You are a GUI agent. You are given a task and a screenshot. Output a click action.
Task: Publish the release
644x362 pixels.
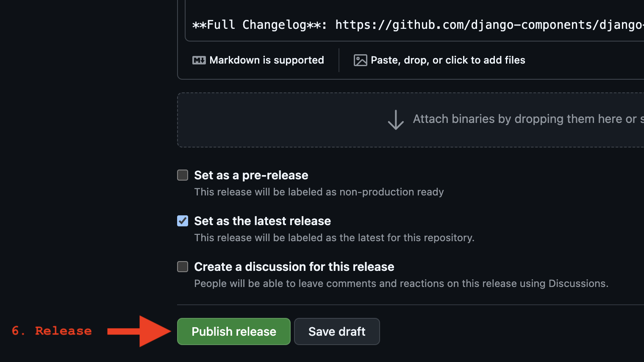point(233,331)
